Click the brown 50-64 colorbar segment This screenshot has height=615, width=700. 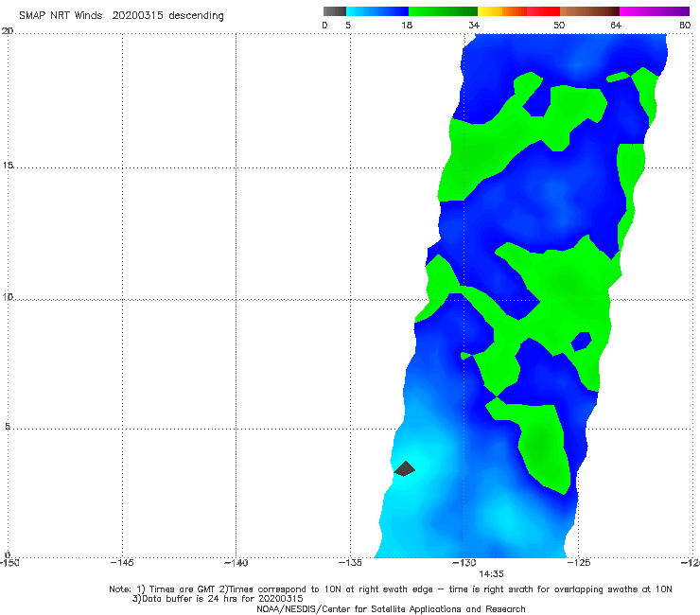pos(589,11)
